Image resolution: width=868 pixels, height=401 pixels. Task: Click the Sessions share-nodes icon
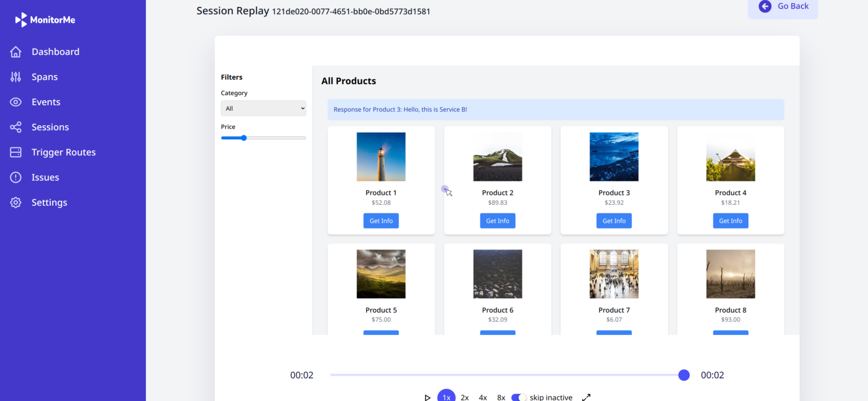[x=16, y=127]
